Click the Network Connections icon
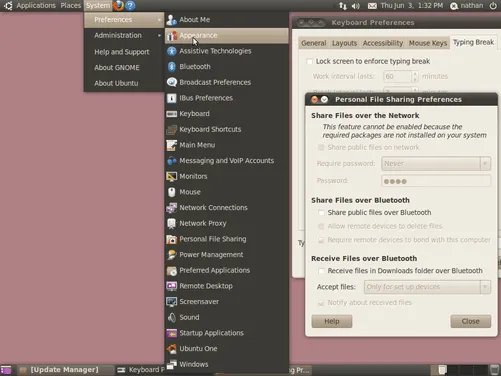This screenshot has width=501, height=376. [x=171, y=208]
